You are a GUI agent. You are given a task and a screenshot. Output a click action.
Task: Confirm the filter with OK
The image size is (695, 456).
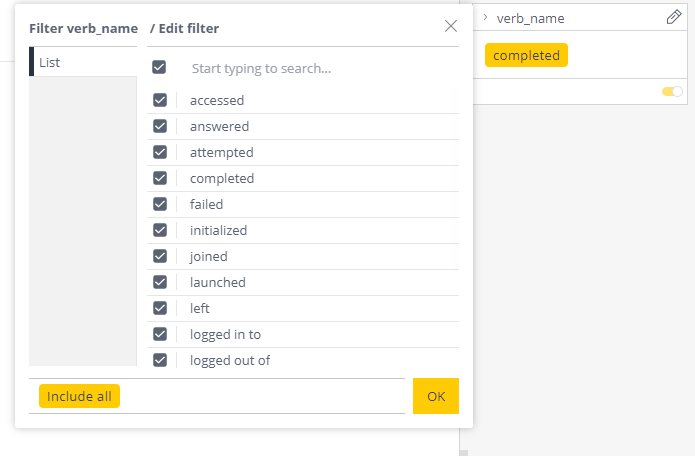(436, 396)
